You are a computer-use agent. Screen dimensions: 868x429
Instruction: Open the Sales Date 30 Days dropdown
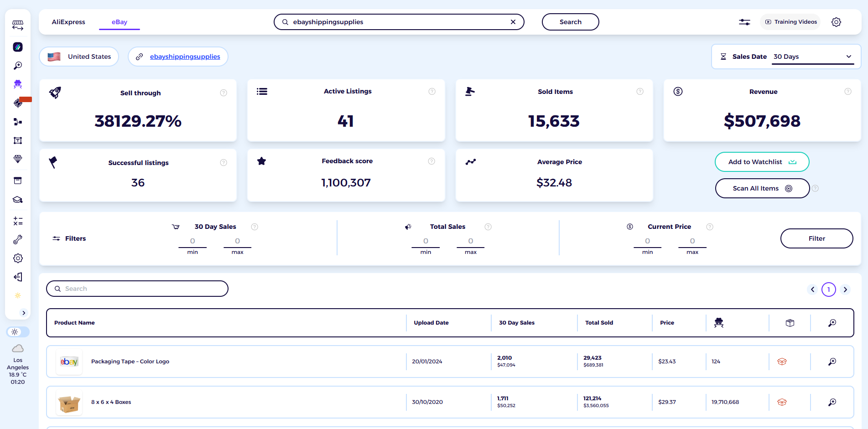(812, 57)
